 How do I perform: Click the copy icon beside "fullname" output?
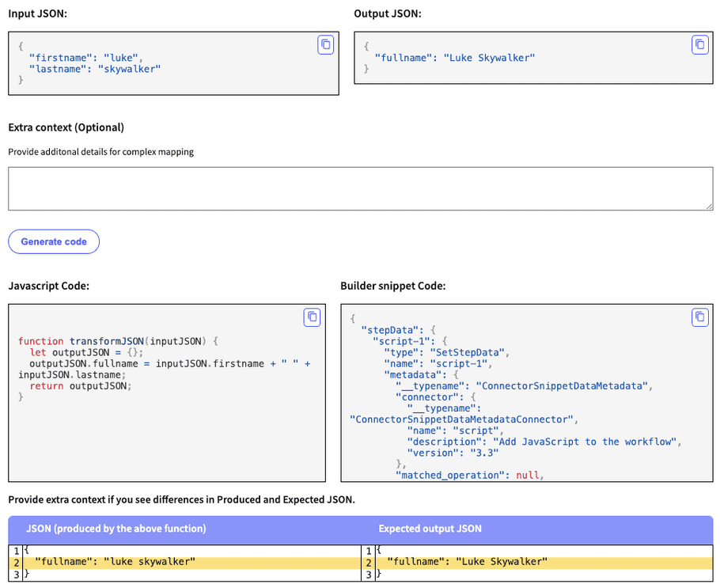tap(699, 45)
